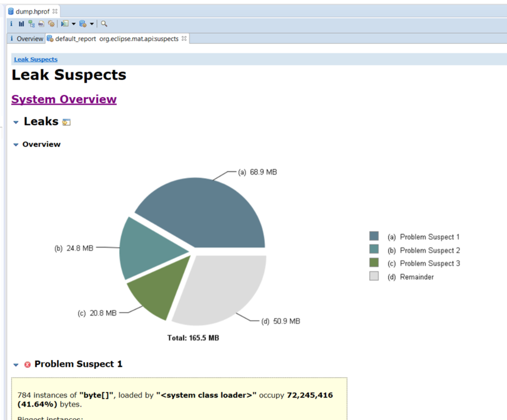Open the Histogram view from toolbar
Screen dimensions: 507x420
(x=21, y=23)
